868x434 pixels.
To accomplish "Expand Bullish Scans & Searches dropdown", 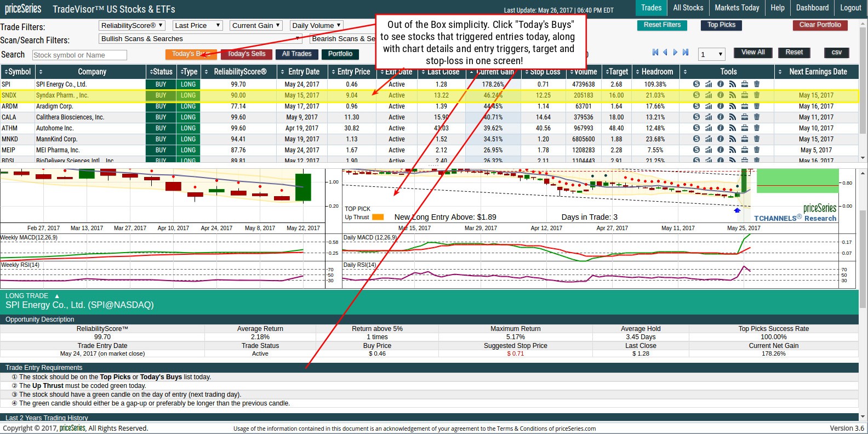I will coord(201,38).
